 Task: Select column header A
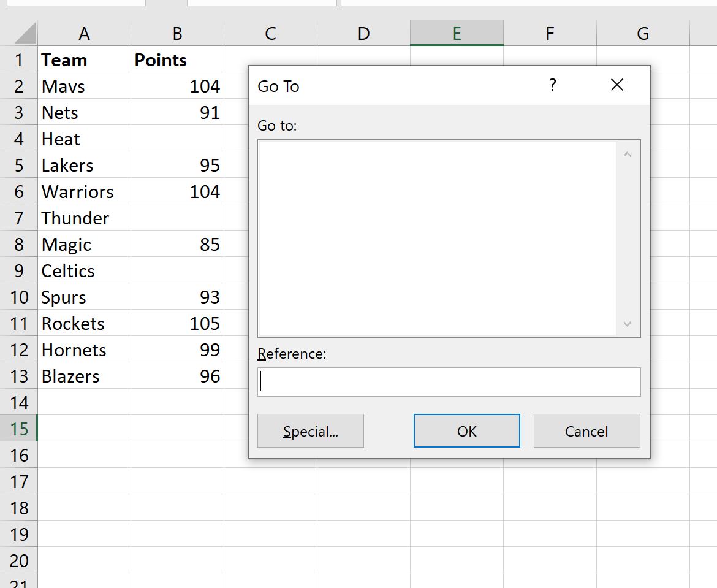(x=84, y=33)
